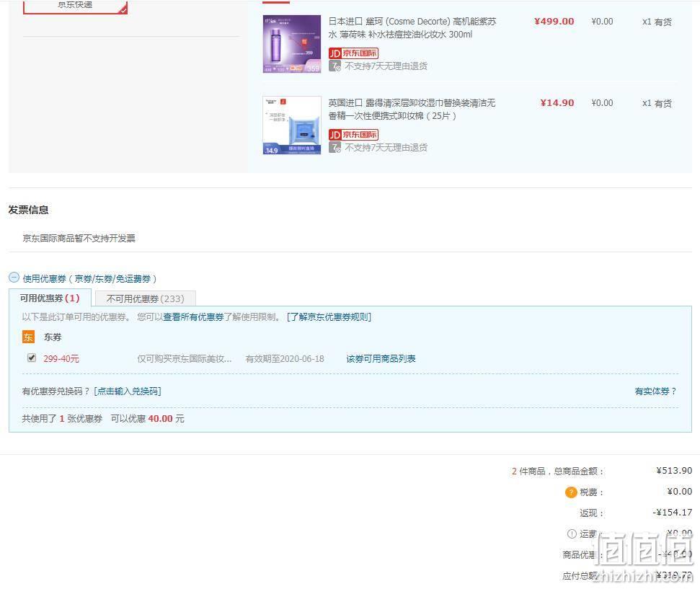This screenshot has height=589, width=700.
Task: Click the orange 东 coupon type icon
Action: click(x=28, y=337)
